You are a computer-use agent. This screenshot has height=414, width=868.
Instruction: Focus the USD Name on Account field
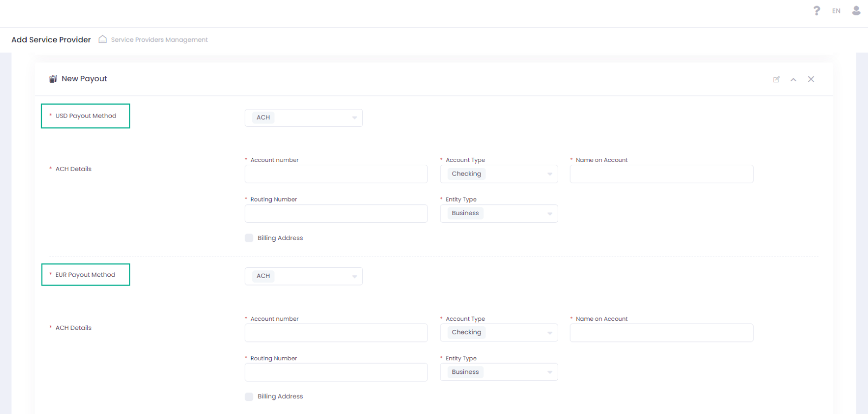point(661,174)
